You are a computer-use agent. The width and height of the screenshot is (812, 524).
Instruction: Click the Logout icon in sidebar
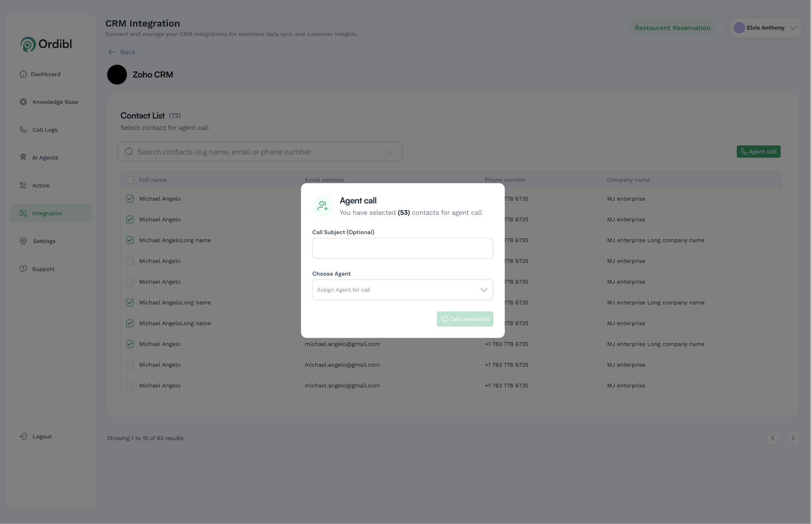(x=23, y=436)
